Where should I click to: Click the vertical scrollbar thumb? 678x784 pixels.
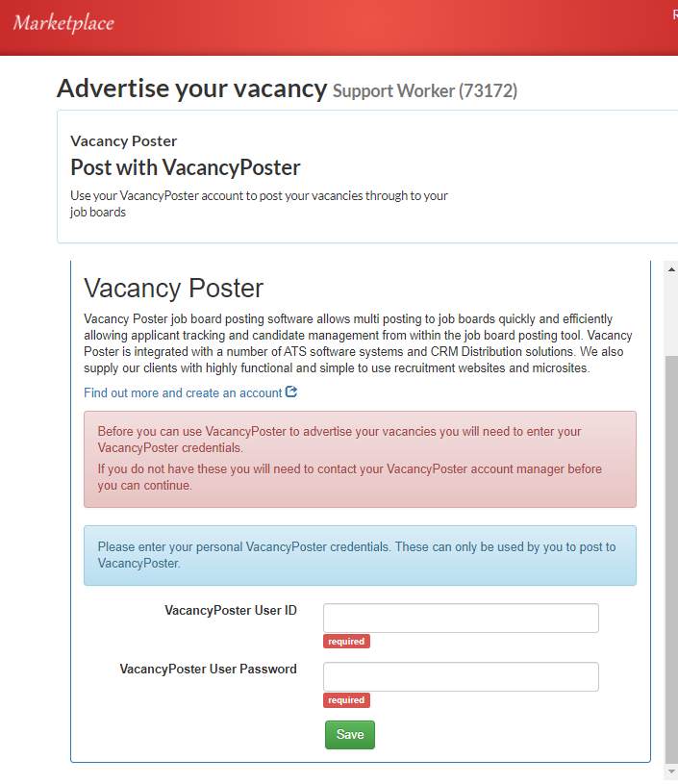tap(671, 558)
